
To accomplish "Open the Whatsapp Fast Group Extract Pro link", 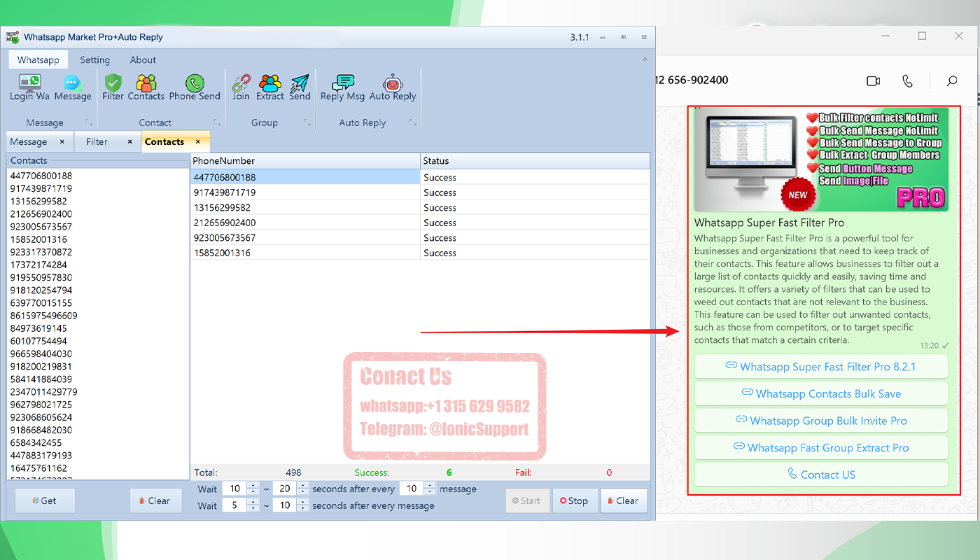I will tap(821, 447).
